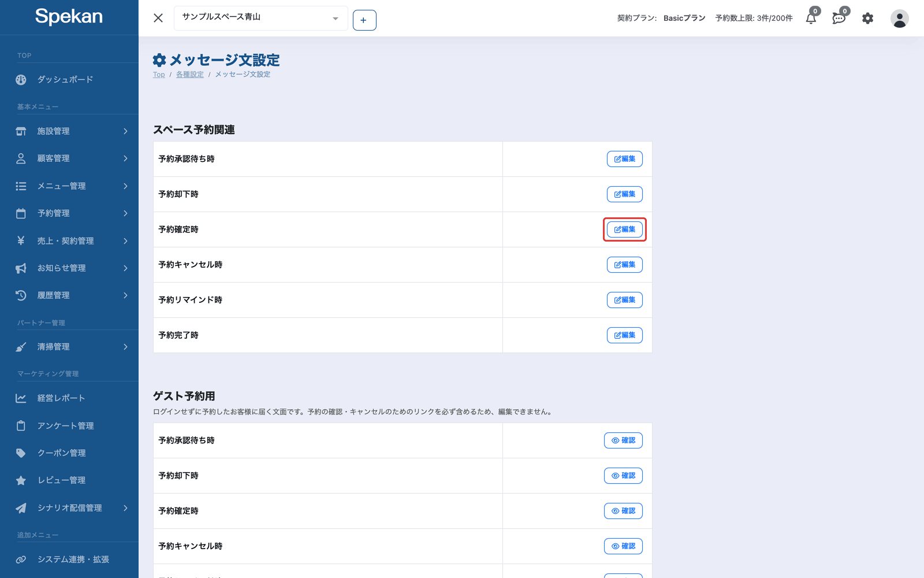Open レビュー管理 in the sidebar
This screenshot has width=924, height=578.
click(69, 480)
